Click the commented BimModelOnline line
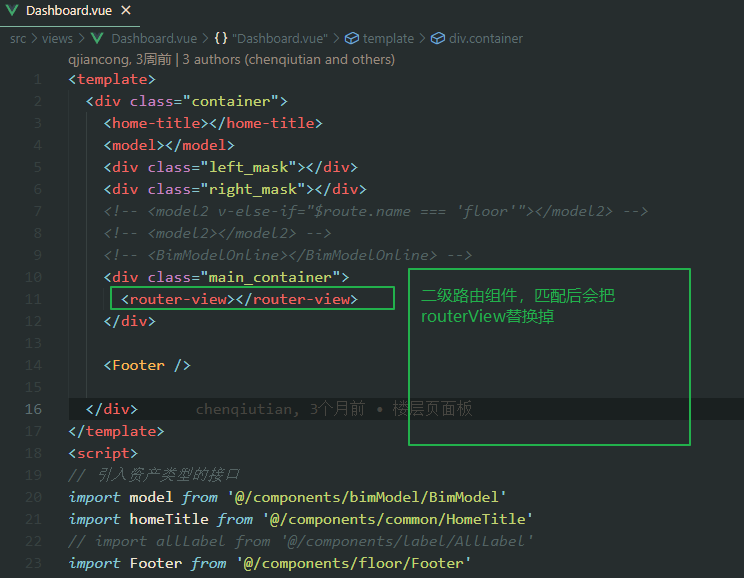Image resolution: width=744 pixels, height=578 pixels. (x=288, y=255)
